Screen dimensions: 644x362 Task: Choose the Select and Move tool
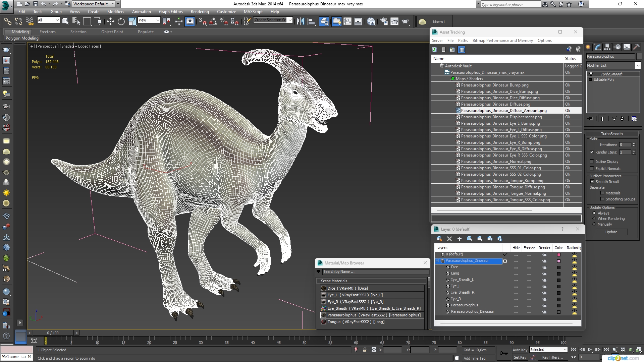point(110,21)
